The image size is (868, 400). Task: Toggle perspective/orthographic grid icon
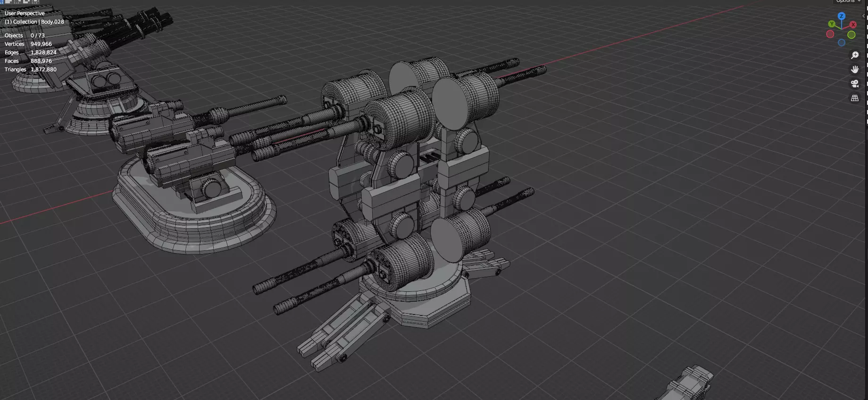[855, 98]
